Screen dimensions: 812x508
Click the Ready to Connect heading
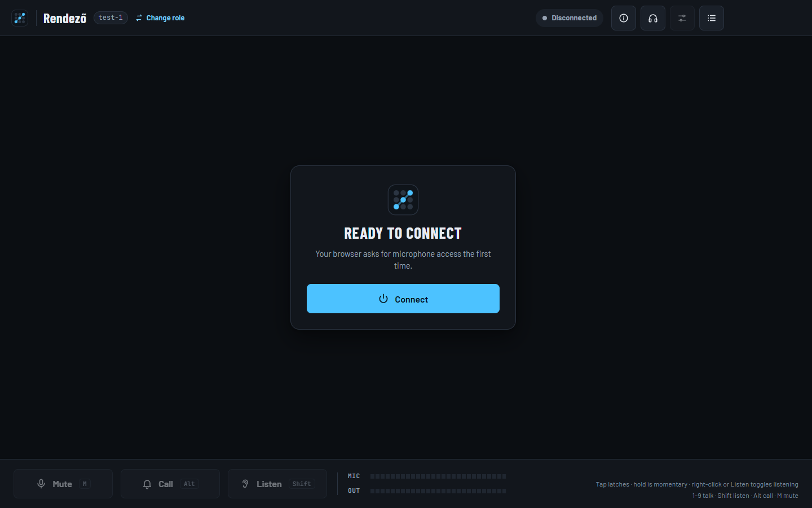click(403, 233)
